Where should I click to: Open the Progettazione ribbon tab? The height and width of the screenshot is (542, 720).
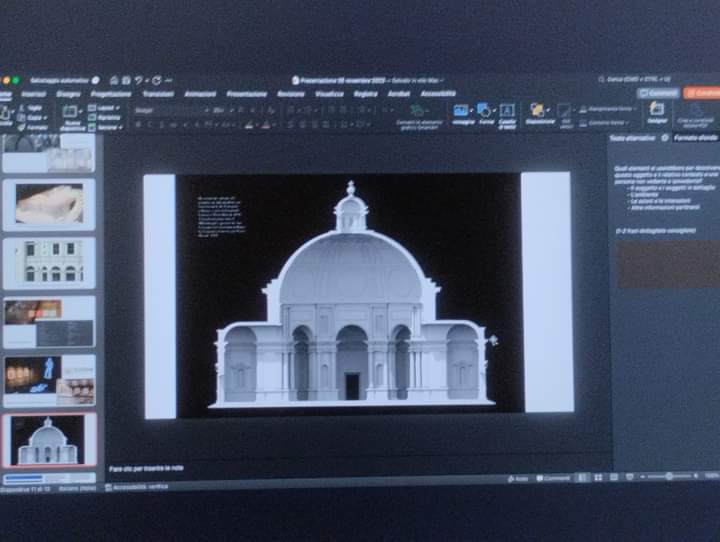pos(111,94)
